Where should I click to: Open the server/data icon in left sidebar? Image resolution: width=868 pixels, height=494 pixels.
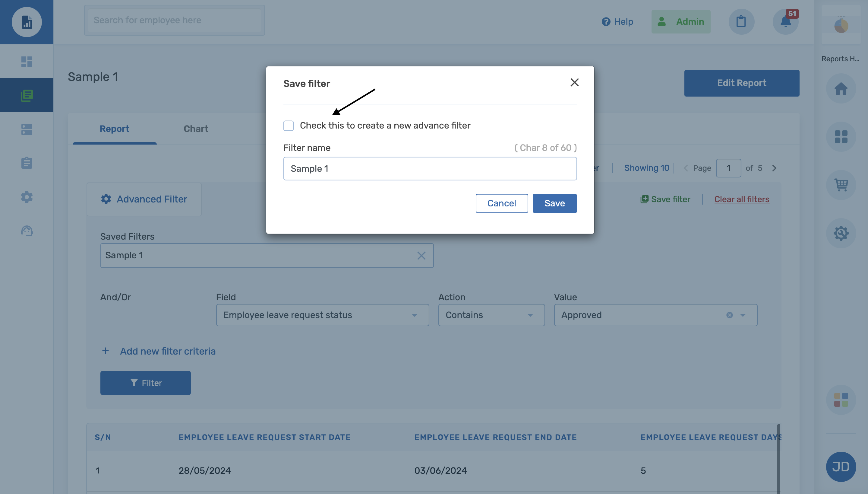27,129
